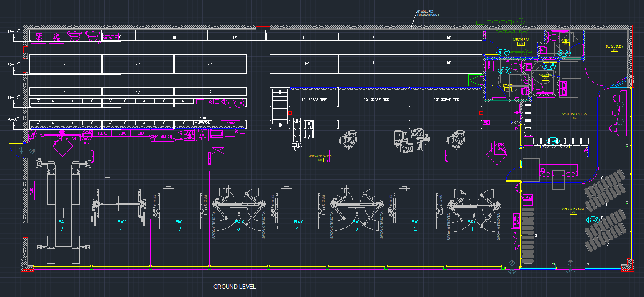Click the BAY 5 label
The image size is (644, 297).
point(239,225)
